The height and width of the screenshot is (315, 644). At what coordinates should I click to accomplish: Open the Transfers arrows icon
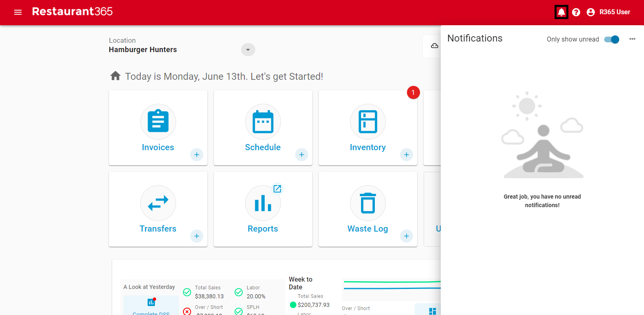[x=158, y=203]
